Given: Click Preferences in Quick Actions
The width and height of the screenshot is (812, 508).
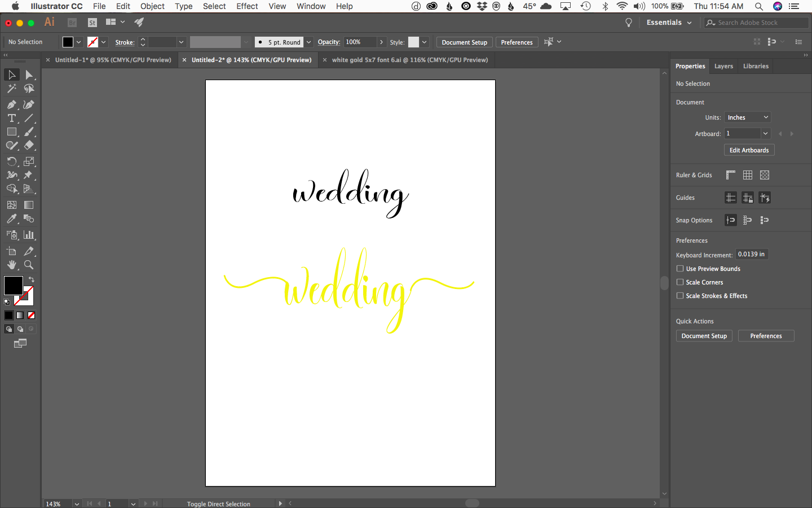Looking at the screenshot, I should [766, 336].
